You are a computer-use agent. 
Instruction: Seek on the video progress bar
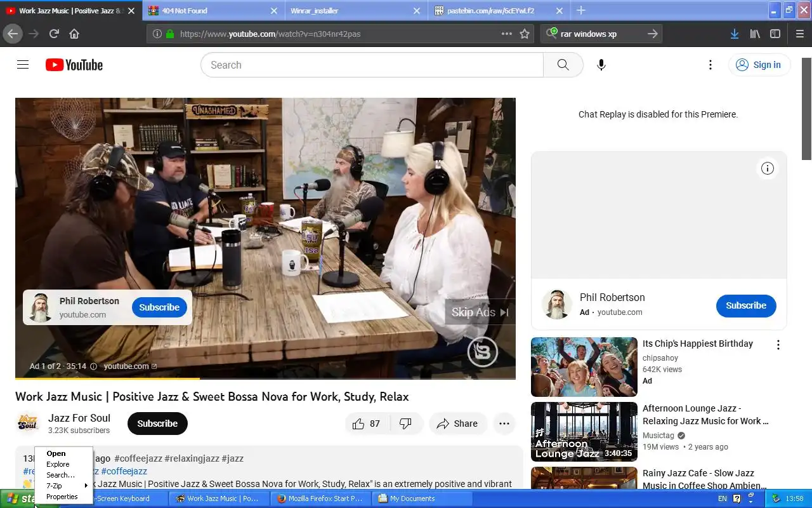(x=265, y=378)
